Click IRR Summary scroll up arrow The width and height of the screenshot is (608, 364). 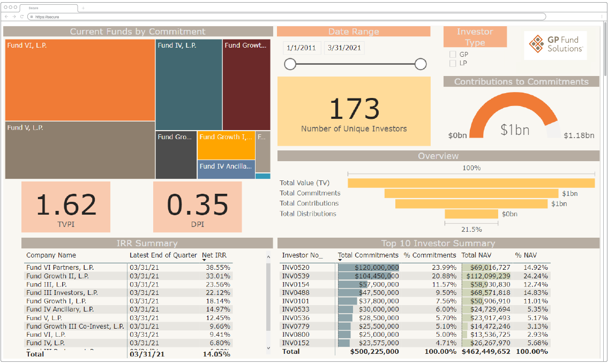(268, 256)
